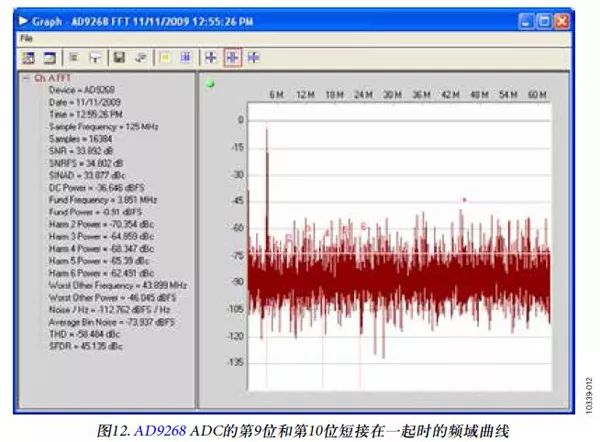Click the 60 M frequency axis label

537,95
